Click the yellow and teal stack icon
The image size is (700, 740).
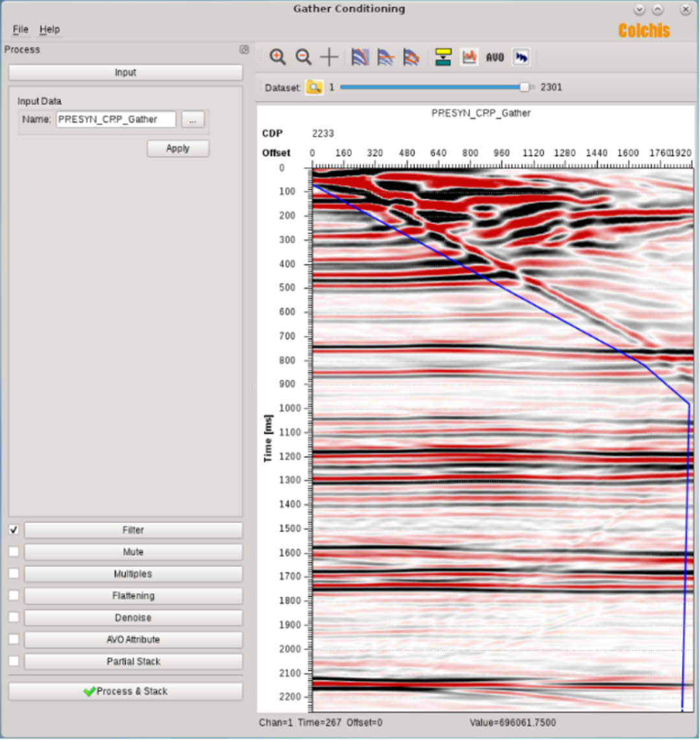[x=443, y=58]
